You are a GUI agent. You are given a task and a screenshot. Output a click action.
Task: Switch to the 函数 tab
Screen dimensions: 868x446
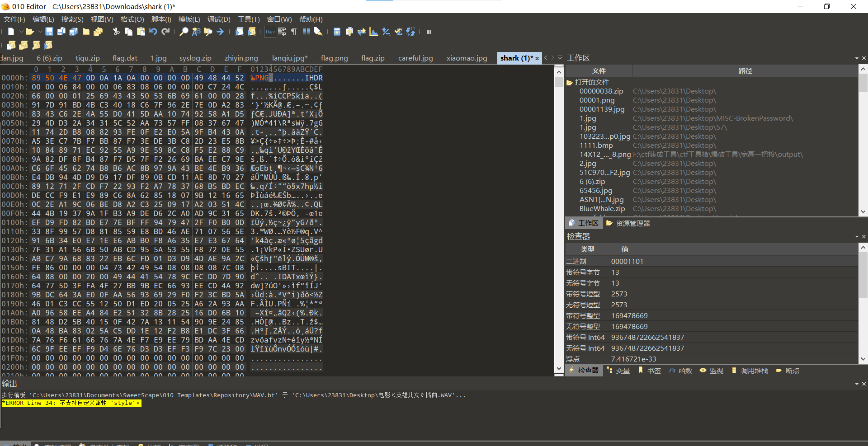point(680,371)
